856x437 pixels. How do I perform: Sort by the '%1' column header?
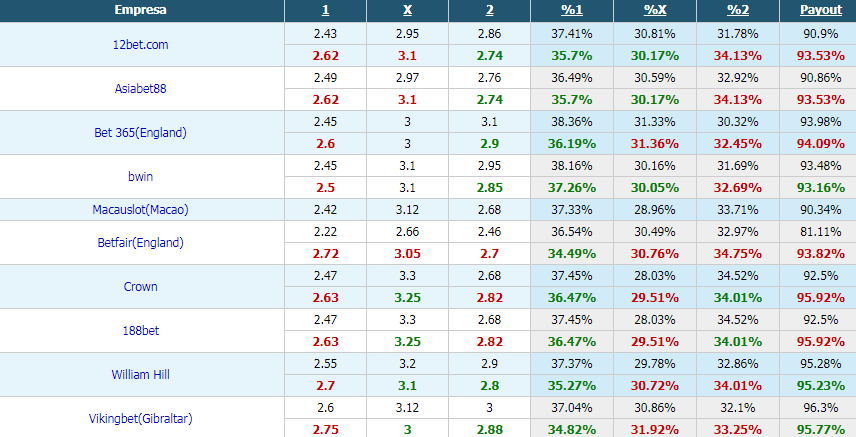tap(572, 10)
